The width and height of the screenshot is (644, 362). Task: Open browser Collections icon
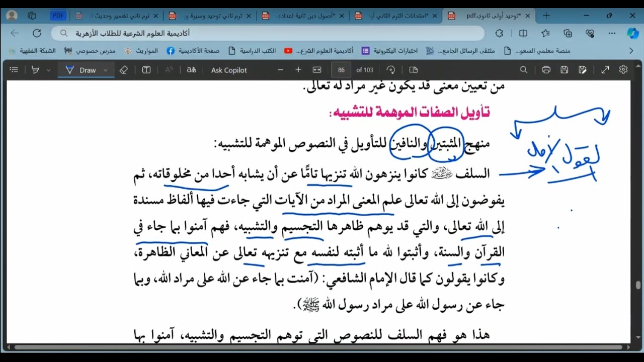(x=568, y=33)
